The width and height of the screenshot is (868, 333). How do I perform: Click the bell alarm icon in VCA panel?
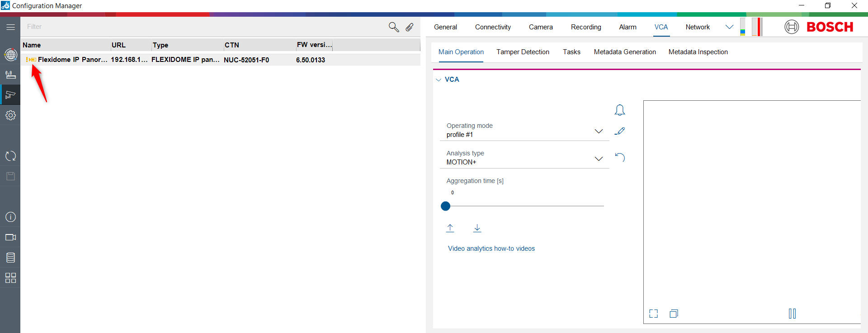point(620,110)
